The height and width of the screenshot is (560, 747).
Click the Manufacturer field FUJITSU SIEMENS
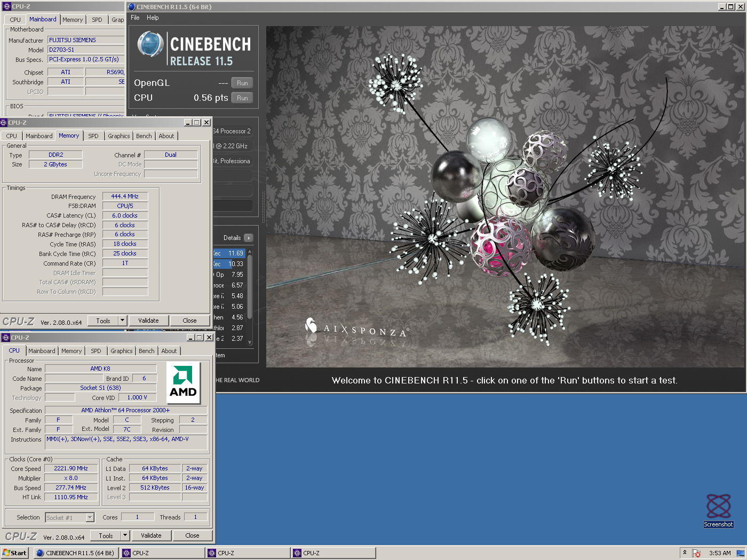pos(86,40)
